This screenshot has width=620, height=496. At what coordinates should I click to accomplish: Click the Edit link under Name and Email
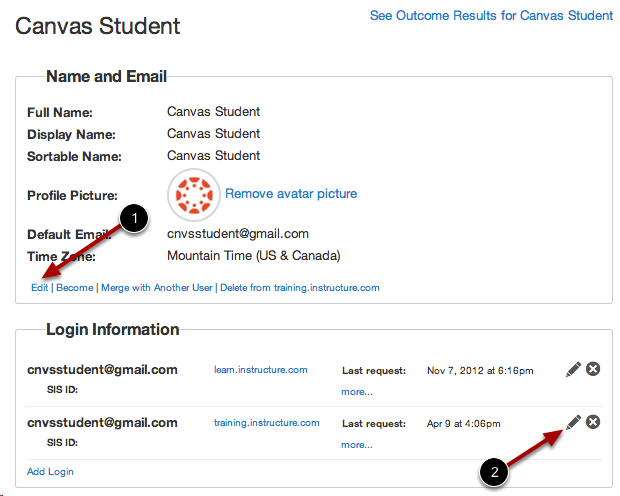(39, 288)
